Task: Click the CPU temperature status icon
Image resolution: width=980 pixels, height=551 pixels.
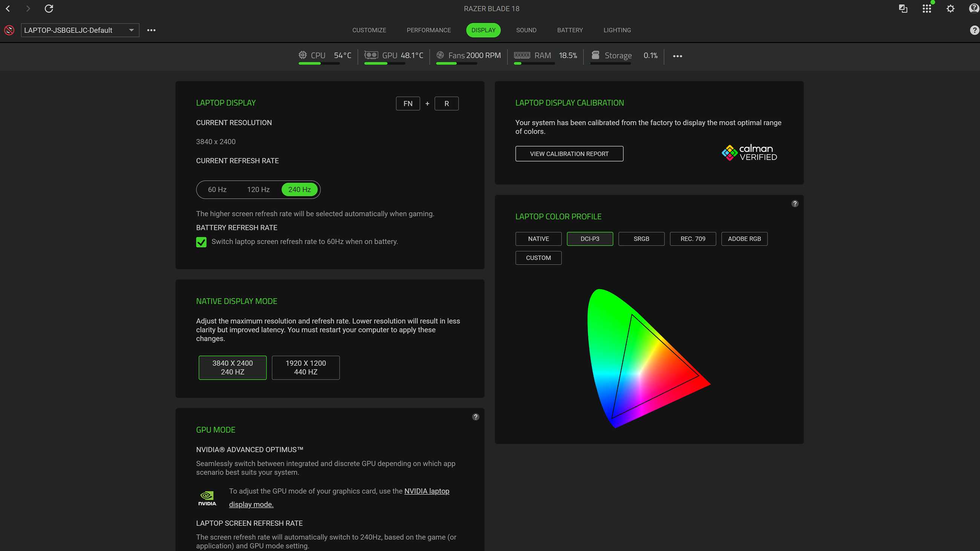Action: coord(302,55)
